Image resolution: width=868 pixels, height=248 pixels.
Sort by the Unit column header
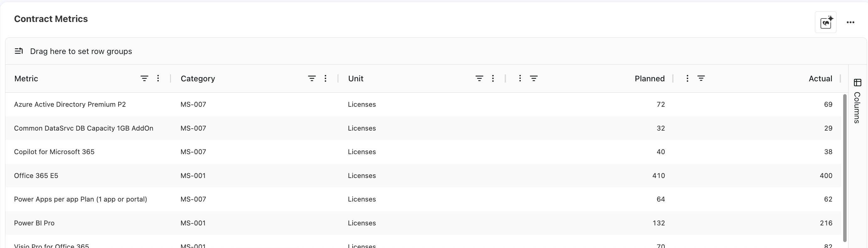(355, 79)
